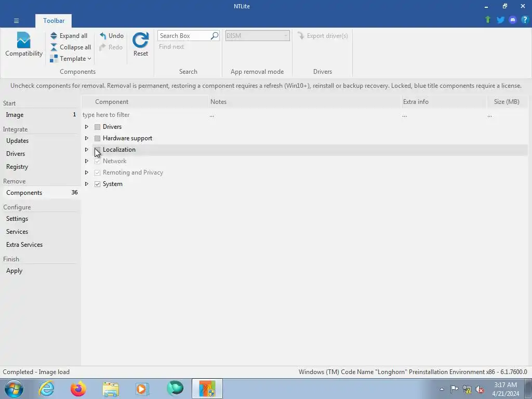The image size is (532, 399).
Task: Click the Undo button
Action: [112, 36]
